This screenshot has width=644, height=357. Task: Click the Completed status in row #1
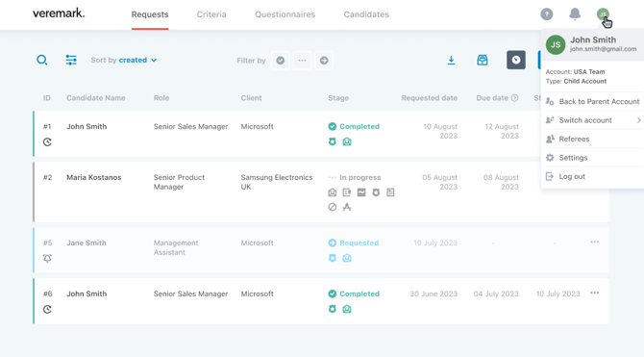[354, 126]
